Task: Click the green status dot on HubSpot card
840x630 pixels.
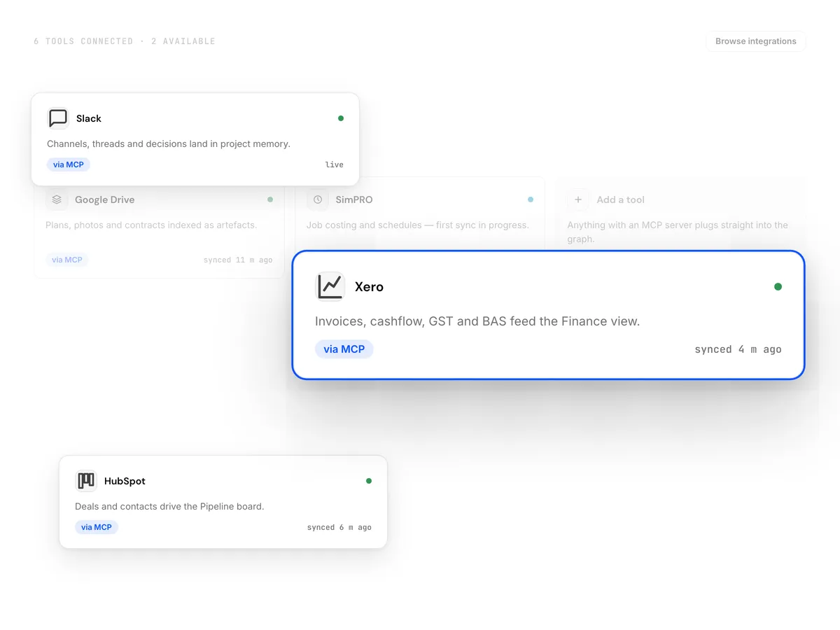Action: coord(369,481)
